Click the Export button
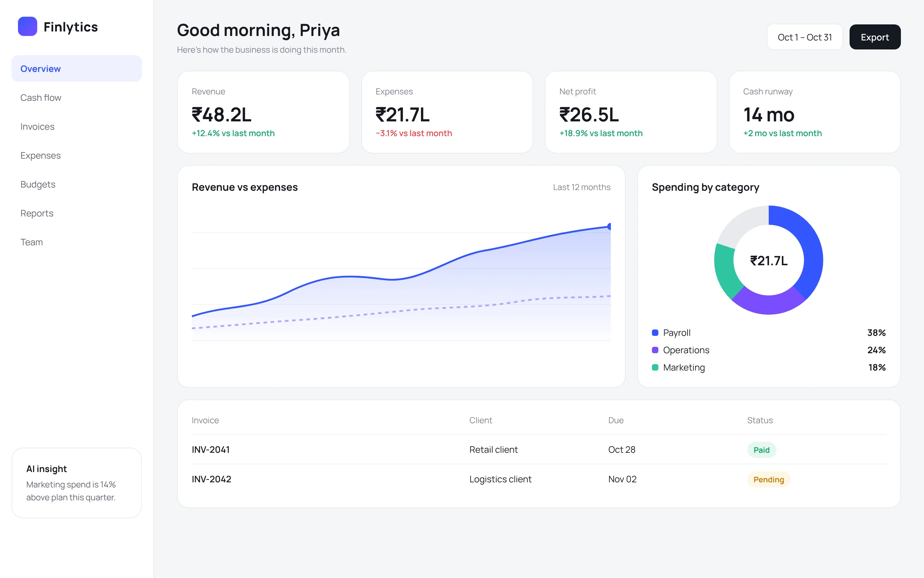Screen dimensions: 924x578 [x=875, y=37]
